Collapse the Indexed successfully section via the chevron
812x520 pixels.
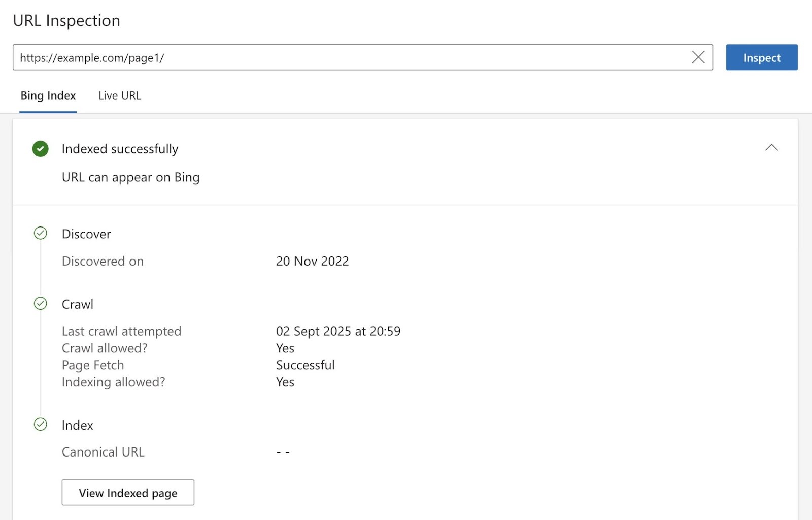(x=771, y=148)
